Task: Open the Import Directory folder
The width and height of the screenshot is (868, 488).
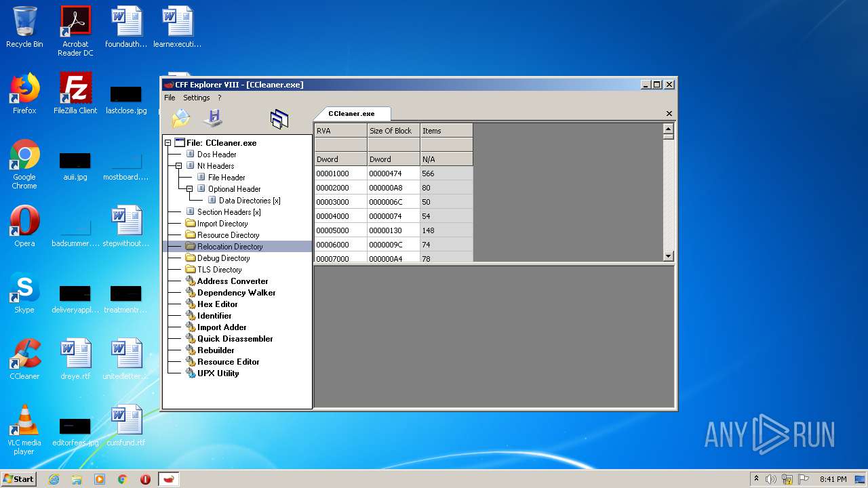Action: 222,224
